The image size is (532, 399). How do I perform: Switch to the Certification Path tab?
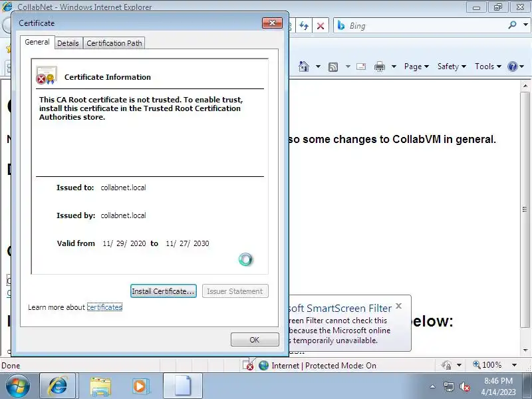[114, 43]
